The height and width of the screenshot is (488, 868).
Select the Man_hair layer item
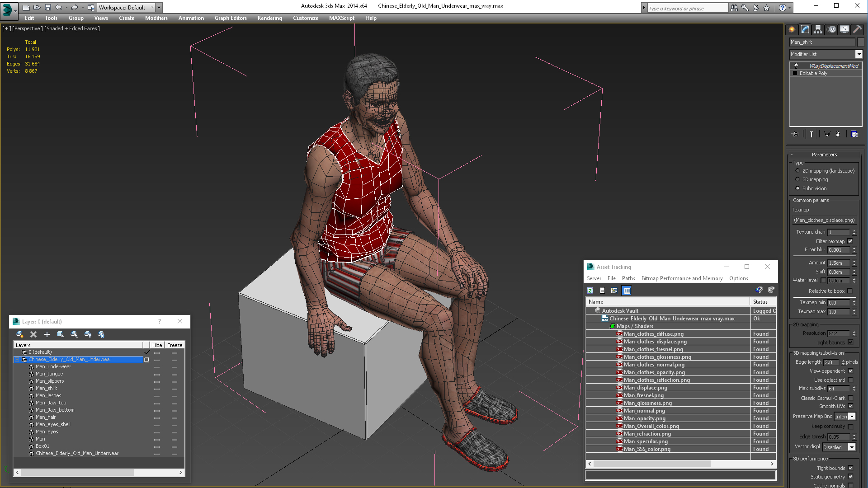click(46, 417)
